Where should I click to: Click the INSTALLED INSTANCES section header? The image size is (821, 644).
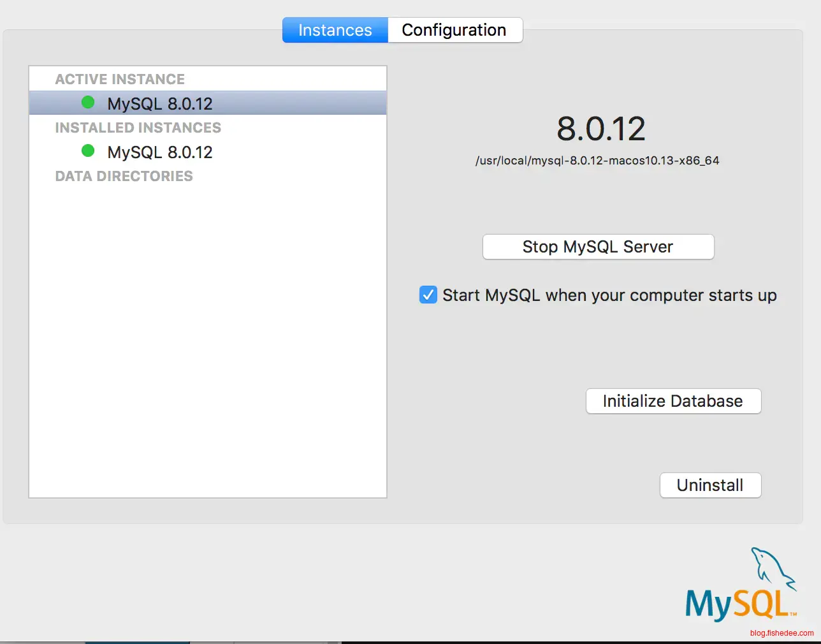point(138,128)
